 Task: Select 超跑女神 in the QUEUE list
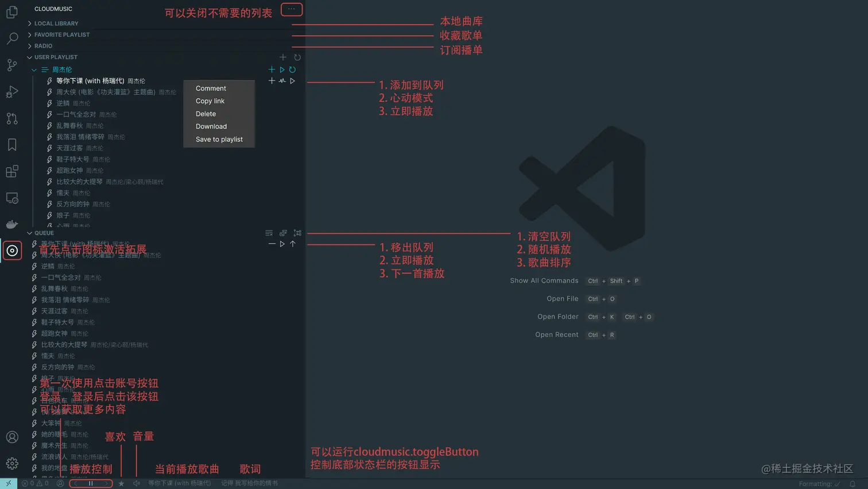[54, 333]
